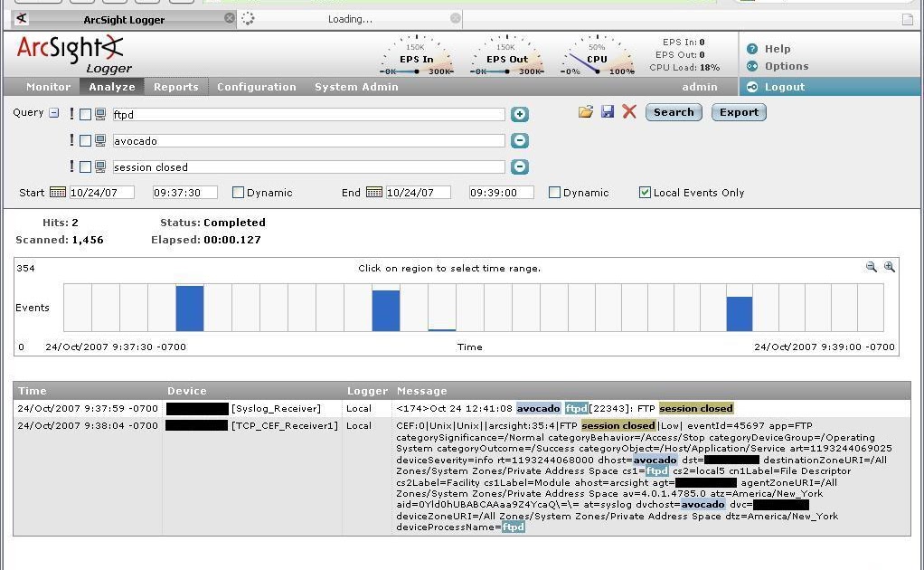Click the Help question mark icon

[x=752, y=49]
